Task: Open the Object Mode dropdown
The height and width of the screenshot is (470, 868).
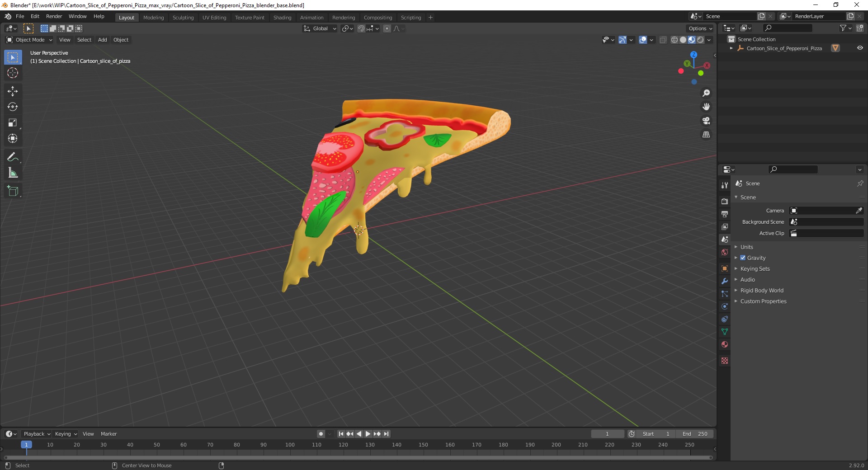Action: point(29,40)
